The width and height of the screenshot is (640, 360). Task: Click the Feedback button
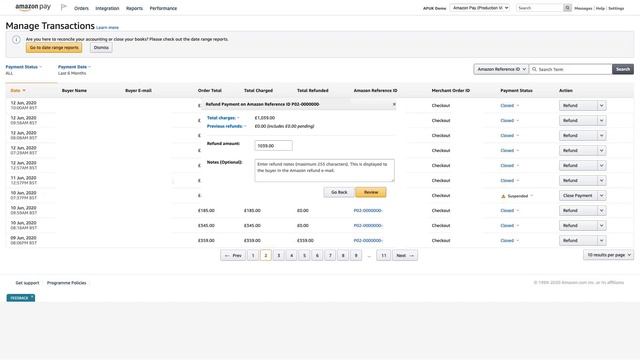pos(21,298)
